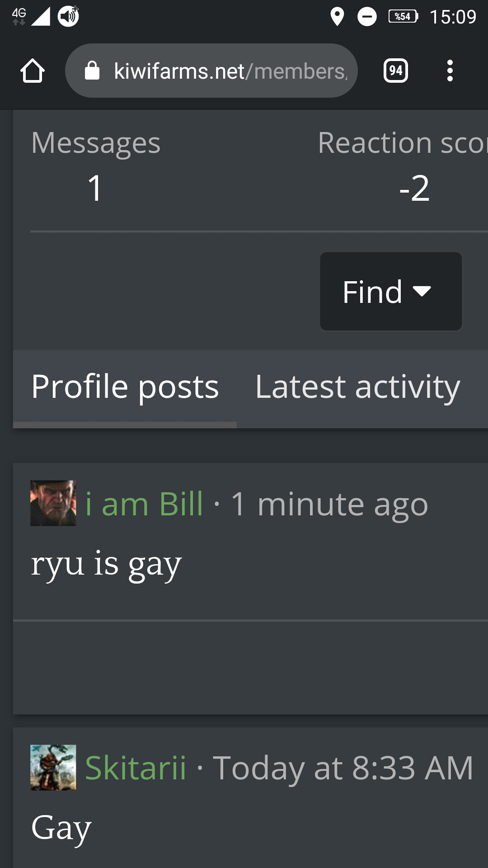Tap the volume speaker status icon

69,16
